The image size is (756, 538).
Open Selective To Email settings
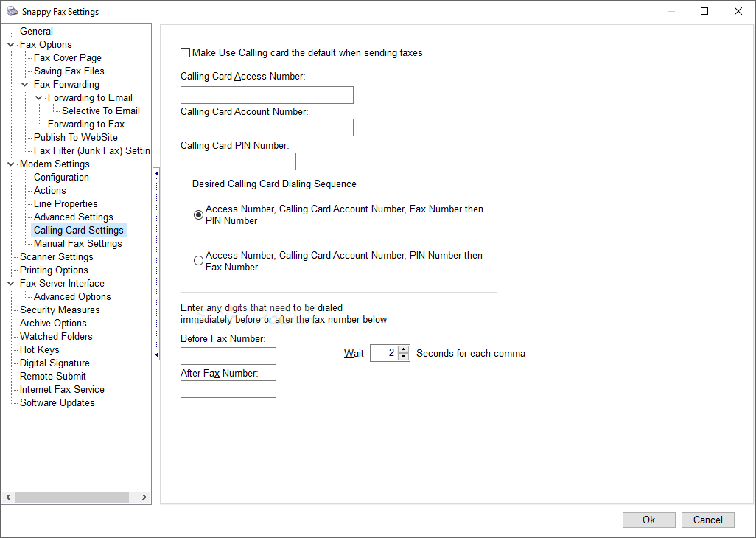(101, 111)
